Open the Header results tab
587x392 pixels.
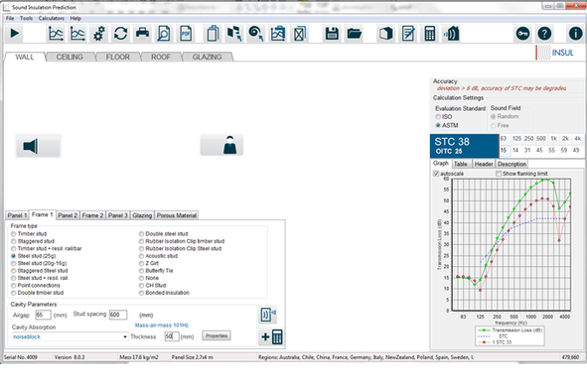[484, 164]
